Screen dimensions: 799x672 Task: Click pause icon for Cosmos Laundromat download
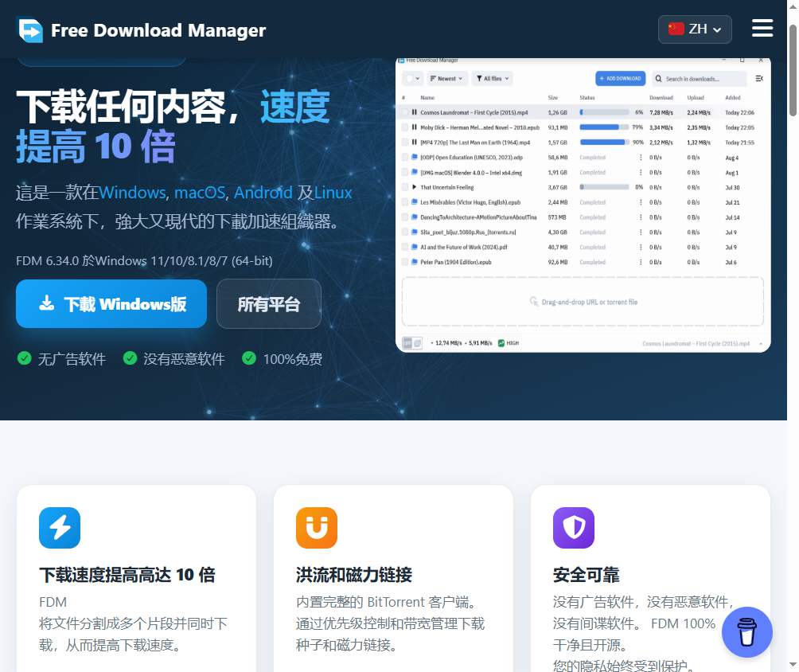tap(415, 112)
